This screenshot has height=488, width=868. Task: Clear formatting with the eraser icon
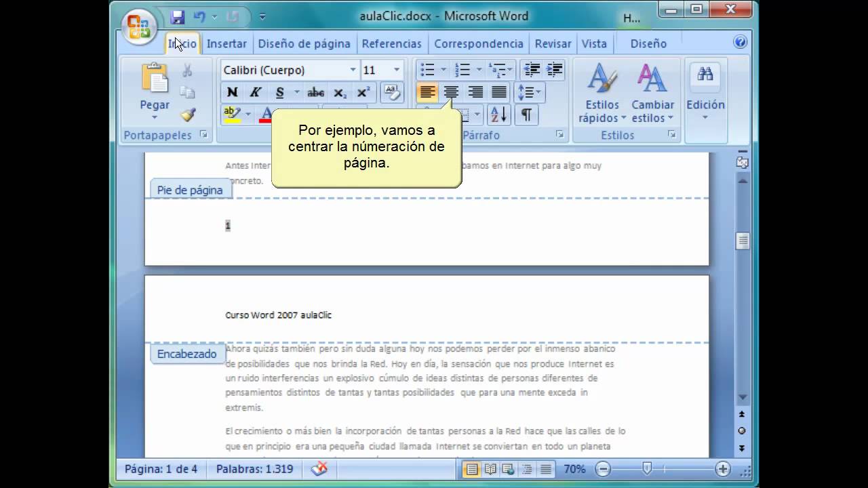click(x=391, y=92)
